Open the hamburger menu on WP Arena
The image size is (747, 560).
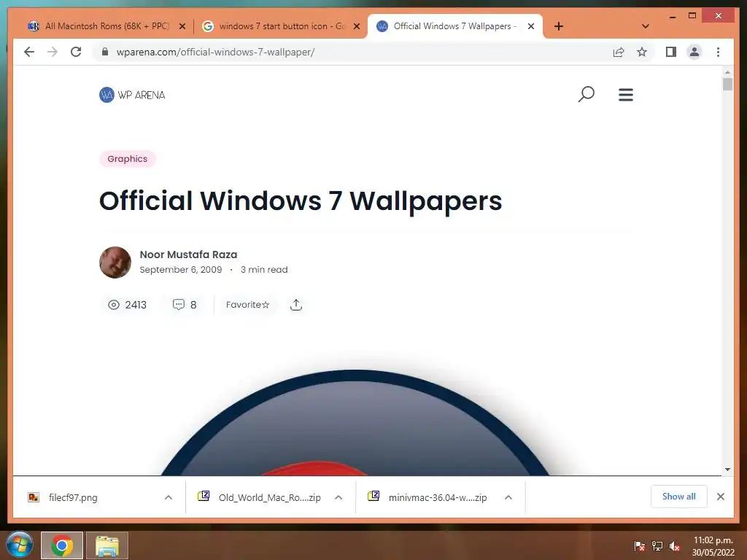625,94
